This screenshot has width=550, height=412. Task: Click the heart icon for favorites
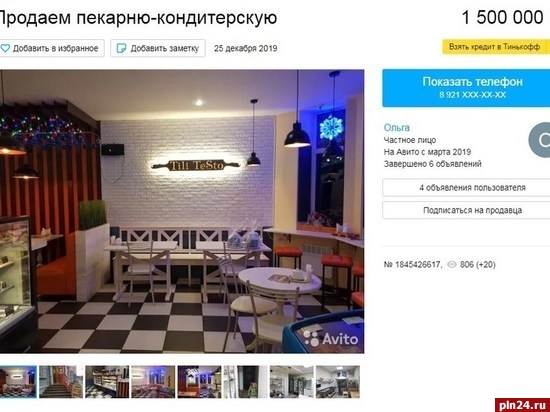coord(5,48)
